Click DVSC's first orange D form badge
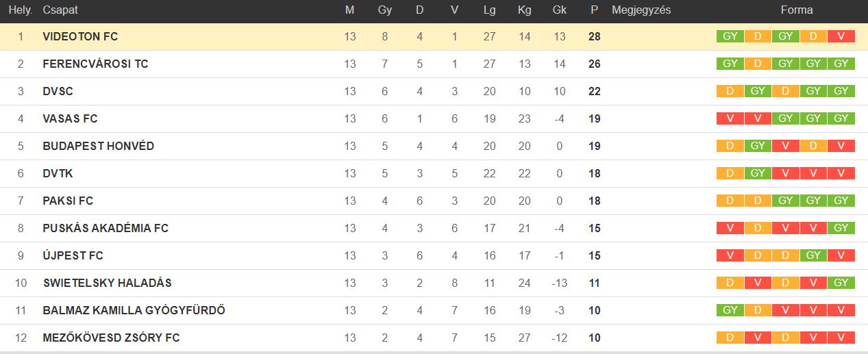 point(730,91)
